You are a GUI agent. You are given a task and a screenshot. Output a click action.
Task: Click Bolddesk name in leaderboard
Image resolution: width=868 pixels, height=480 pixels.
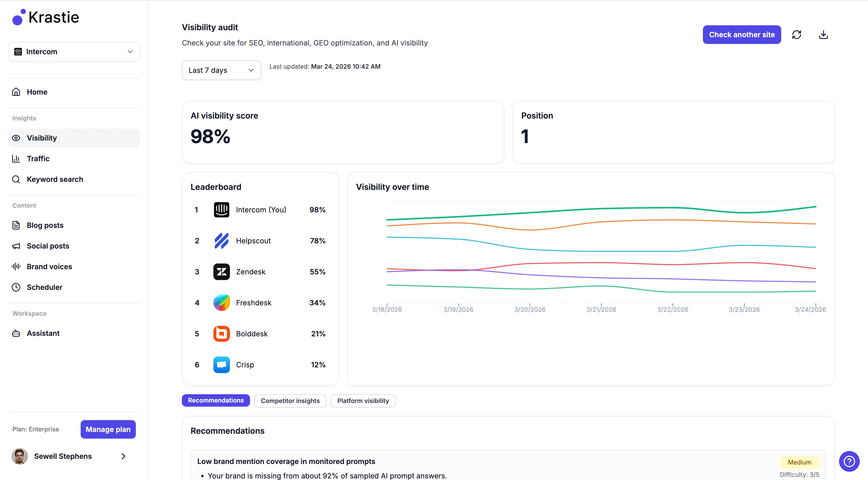coord(252,334)
